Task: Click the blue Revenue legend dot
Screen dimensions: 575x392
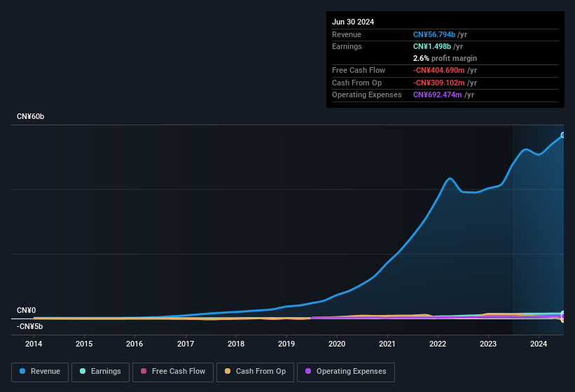Action: click(x=22, y=371)
